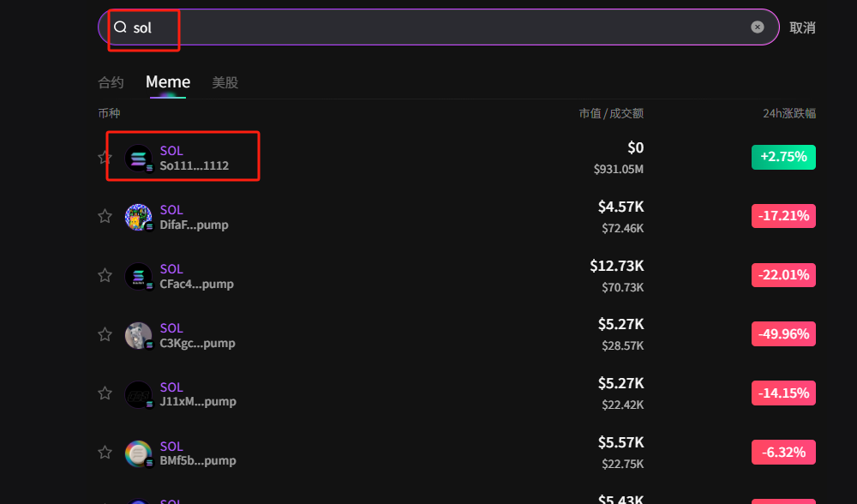Clear the search field text
The image size is (857, 504).
pyautogui.click(x=757, y=27)
